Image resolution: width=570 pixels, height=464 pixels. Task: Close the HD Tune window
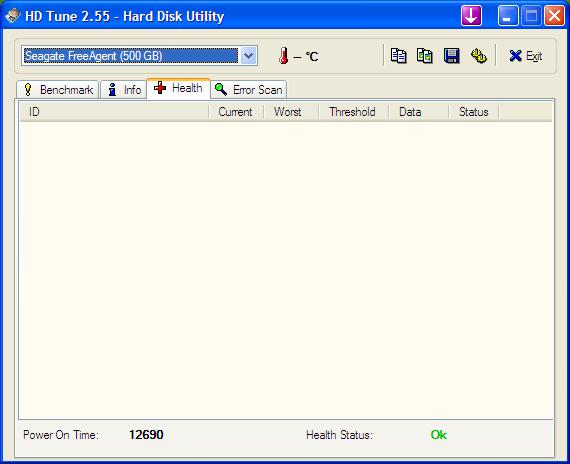coord(554,16)
